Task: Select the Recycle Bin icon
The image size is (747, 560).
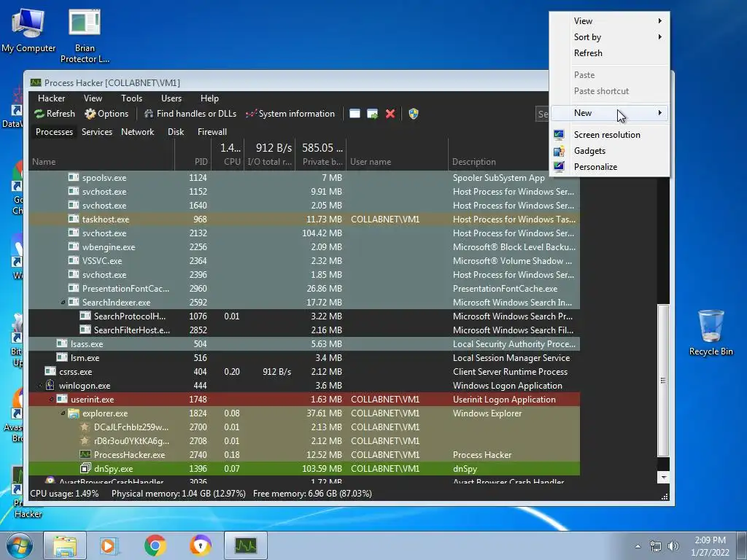Action: 711,332
